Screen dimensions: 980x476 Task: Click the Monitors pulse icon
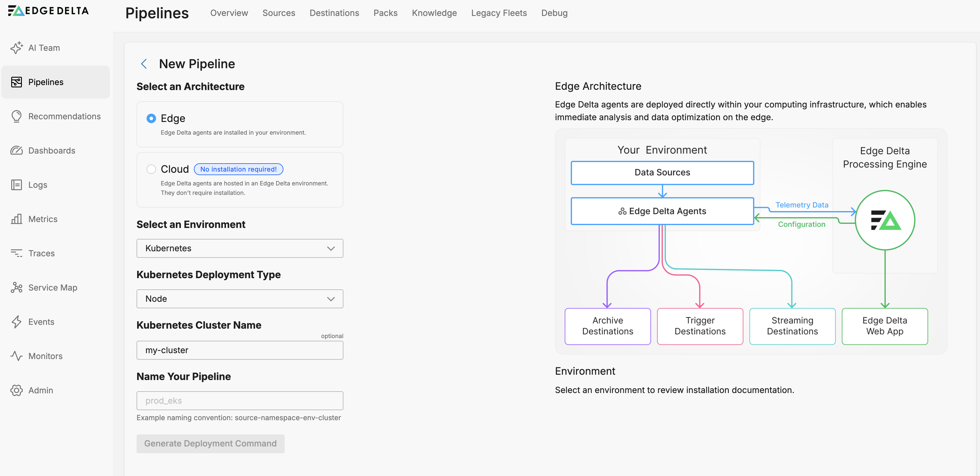tap(16, 356)
